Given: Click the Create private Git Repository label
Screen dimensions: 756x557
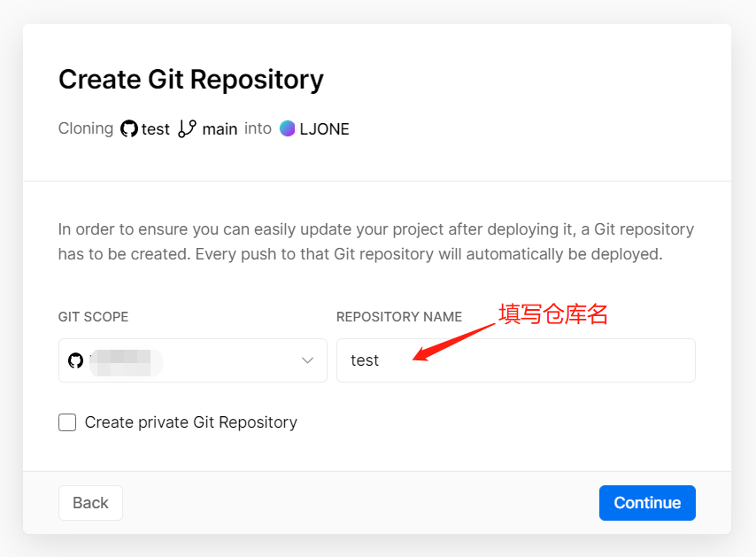Looking at the screenshot, I should point(190,422).
